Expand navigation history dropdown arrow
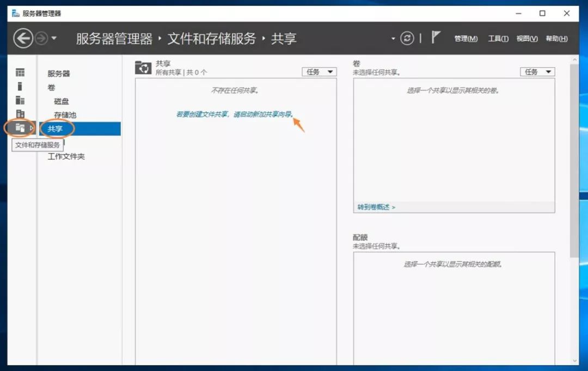588x371 pixels. 53,38
